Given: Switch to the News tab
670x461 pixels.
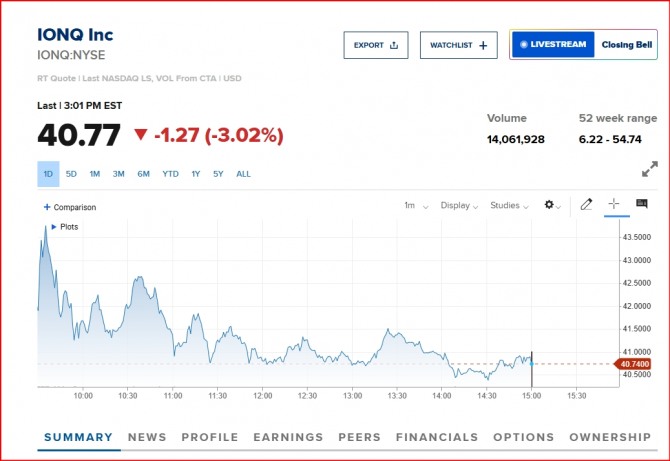Looking at the screenshot, I should tap(147, 437).
